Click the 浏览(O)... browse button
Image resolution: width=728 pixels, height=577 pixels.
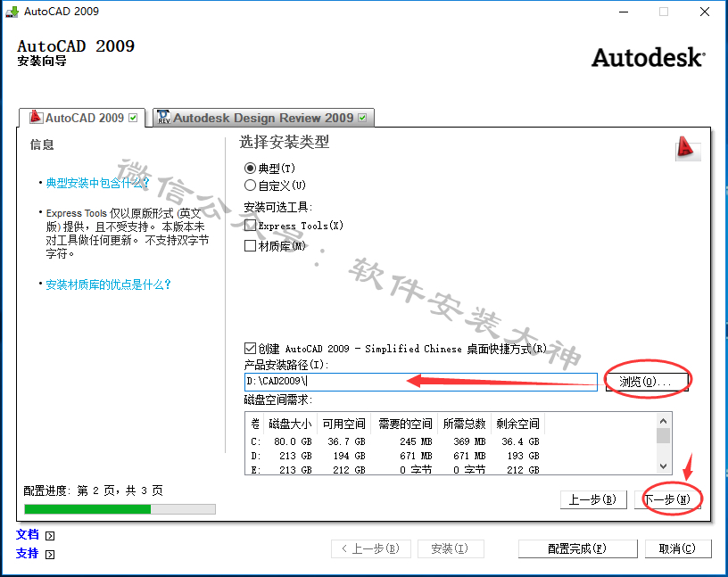pyautogui.click(x=647, y=382)
